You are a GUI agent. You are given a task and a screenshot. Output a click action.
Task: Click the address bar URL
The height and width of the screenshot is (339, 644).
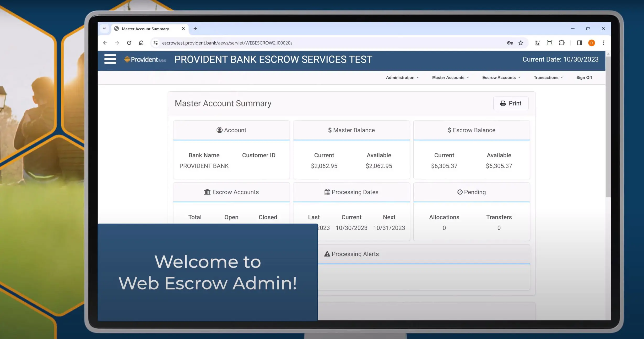[227, 43]
